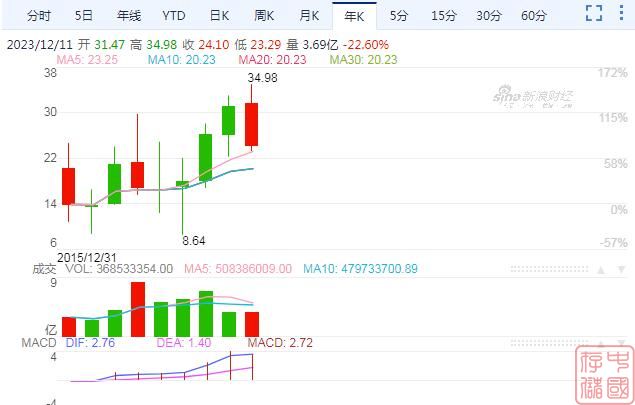Click the MA30 moving average label
Viewport: 635px width, 405px height.
(x=364, y=60)
